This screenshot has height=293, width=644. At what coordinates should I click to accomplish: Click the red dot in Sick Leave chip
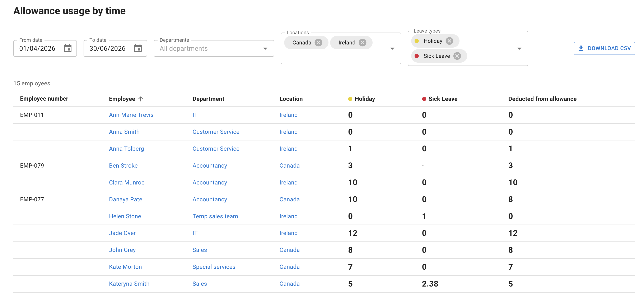click(x=416, y=56)
